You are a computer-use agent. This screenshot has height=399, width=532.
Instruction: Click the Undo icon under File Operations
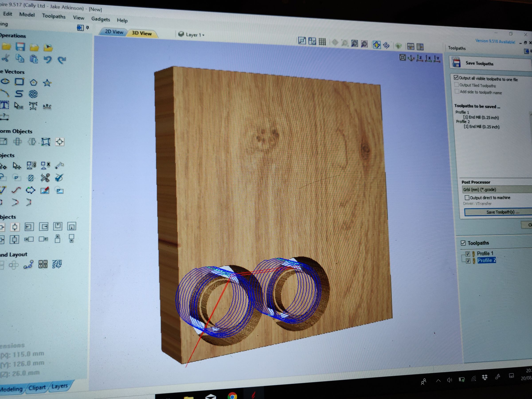pos(48,60)
